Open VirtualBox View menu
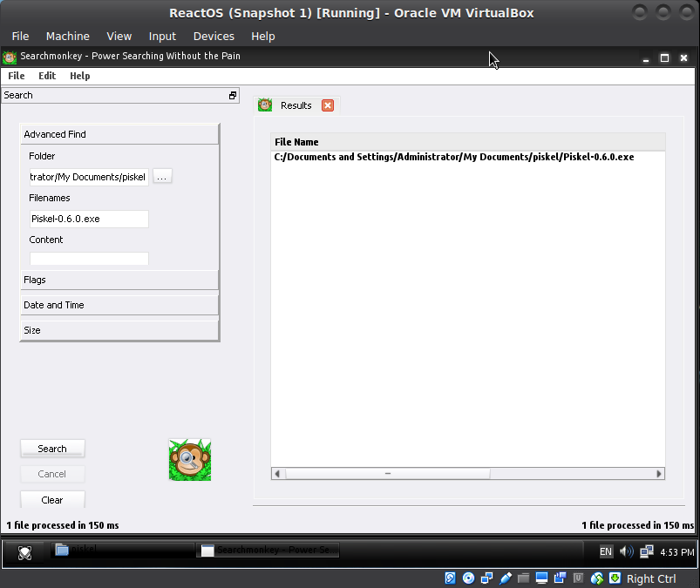Viewport: 700px width, 588px height. [x=119, y=36]
